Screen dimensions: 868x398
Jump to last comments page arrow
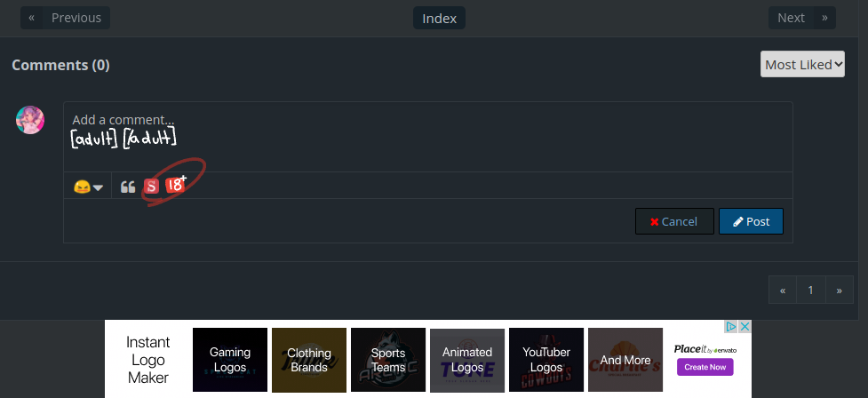coord(839,290)
